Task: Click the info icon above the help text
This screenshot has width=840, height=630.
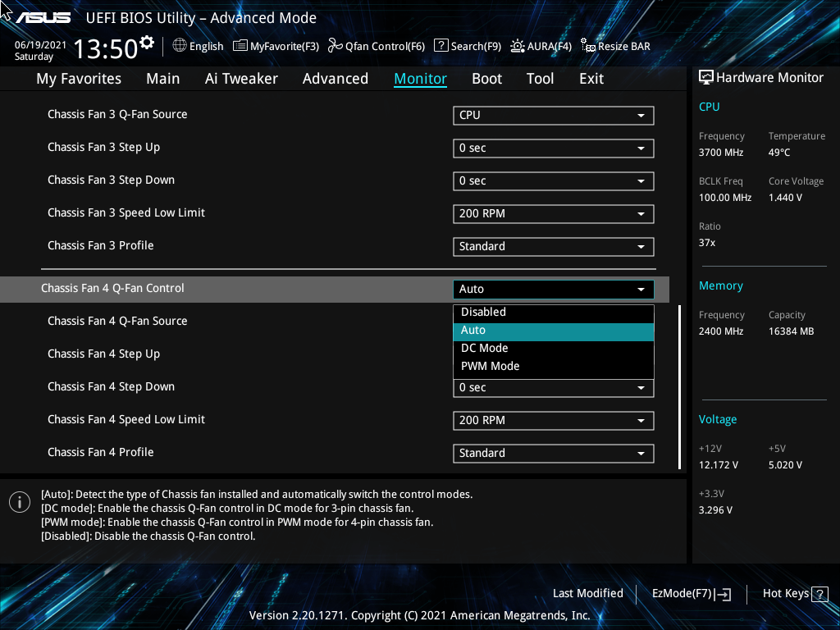Action: pyautogui.click(x=19, y=501)
